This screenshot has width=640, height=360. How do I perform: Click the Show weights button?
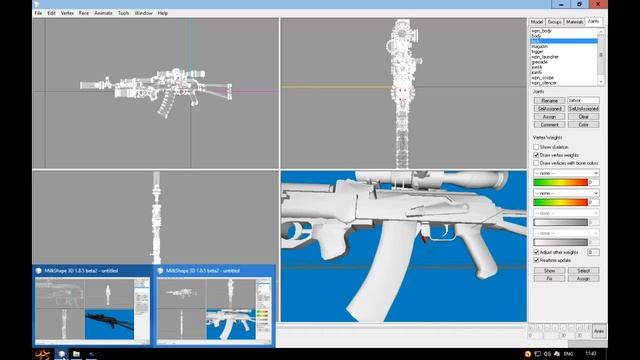click(549, 271)
